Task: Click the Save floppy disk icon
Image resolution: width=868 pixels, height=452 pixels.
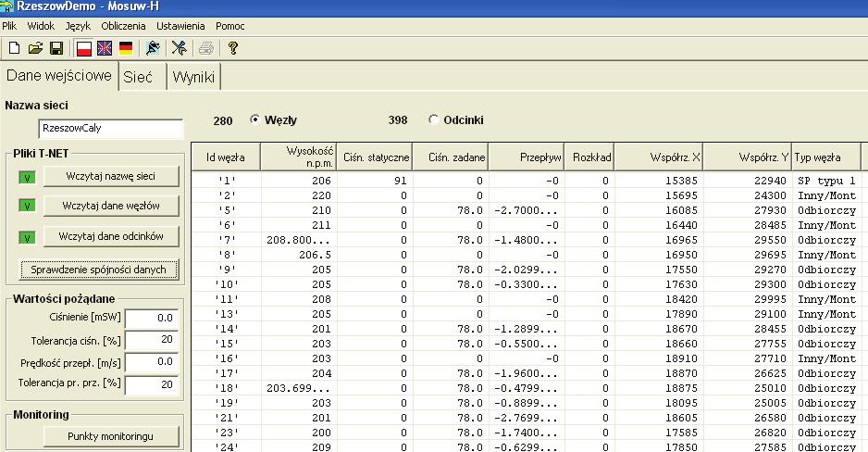Action: pos(56,48)
